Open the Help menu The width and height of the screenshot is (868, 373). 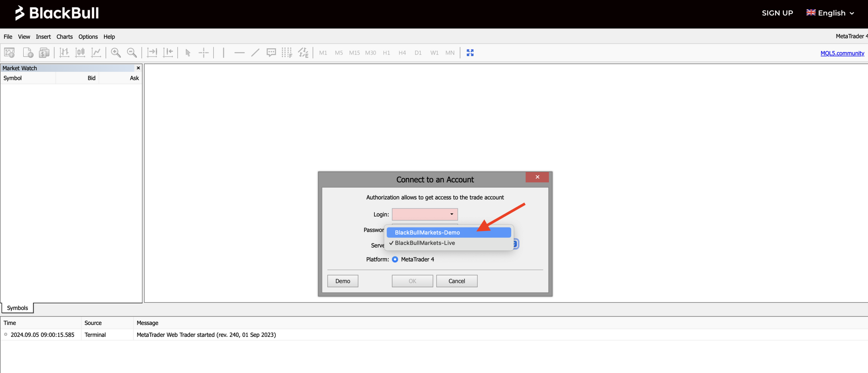tap(109, 37)
